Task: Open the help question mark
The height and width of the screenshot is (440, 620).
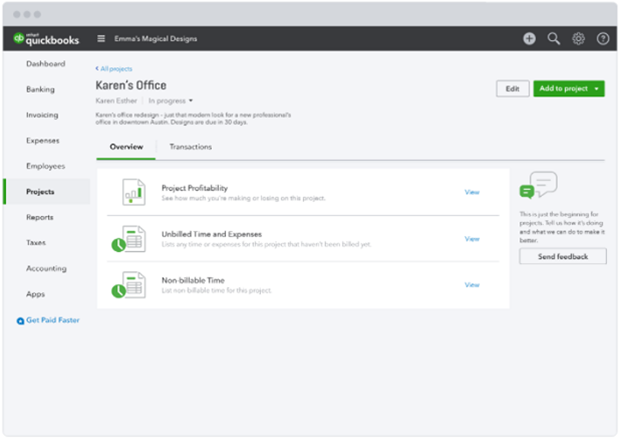Action: point(603,38)
